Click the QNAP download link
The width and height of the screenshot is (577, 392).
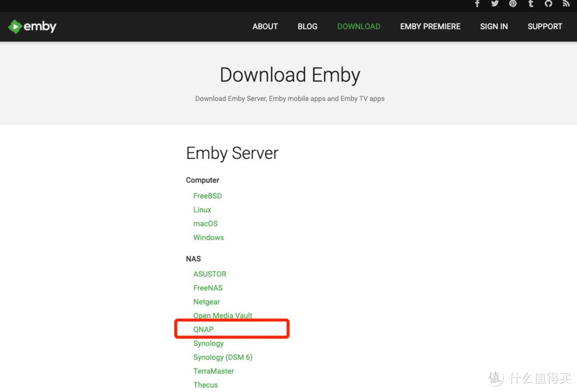pyautogui.click(x=204, y=330)
